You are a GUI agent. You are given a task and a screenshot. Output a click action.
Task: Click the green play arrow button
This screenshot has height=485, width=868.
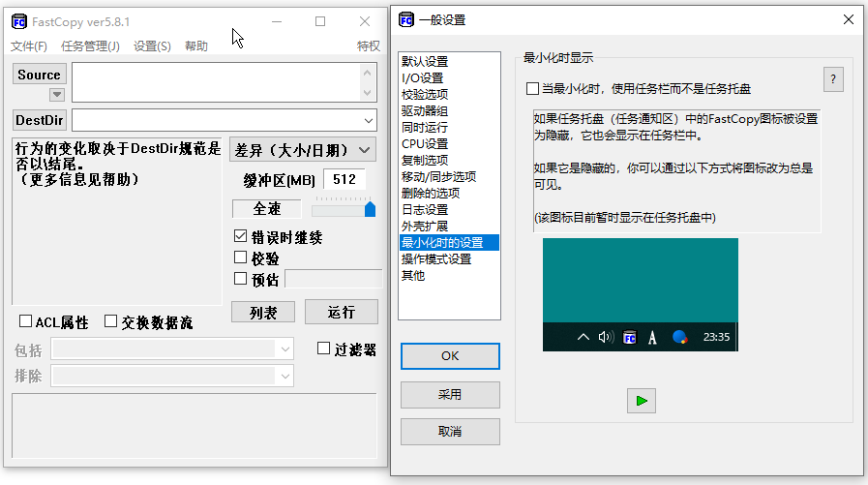click(x=641, y=401)
